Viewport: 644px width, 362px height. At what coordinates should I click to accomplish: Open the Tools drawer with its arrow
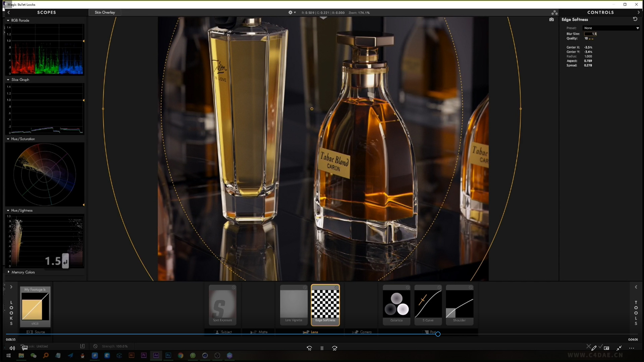[636, 287]
